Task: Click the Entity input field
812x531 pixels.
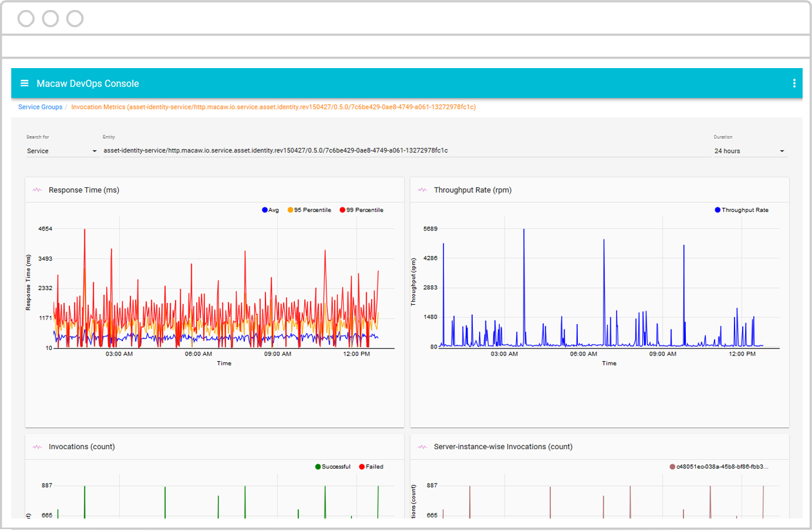Action: [406, 151]
